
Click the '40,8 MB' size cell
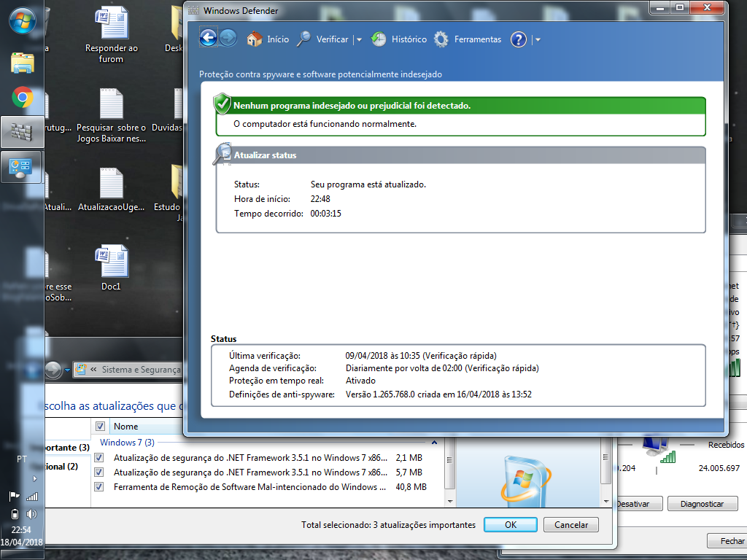point(411,486)
